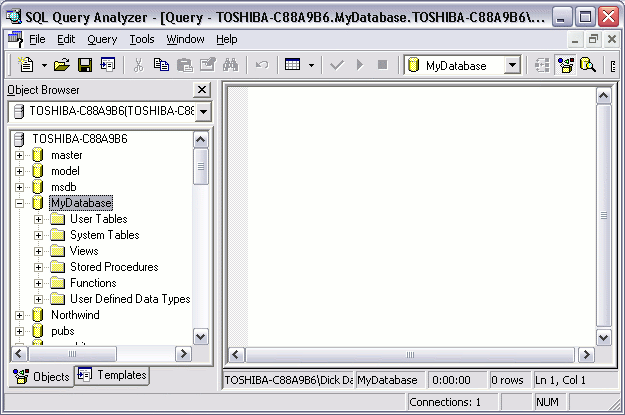Image resolution: width=625 pixels, height=415 pixels.
Task: Expand the Northwind database node
Action: (x=19, y=315)
